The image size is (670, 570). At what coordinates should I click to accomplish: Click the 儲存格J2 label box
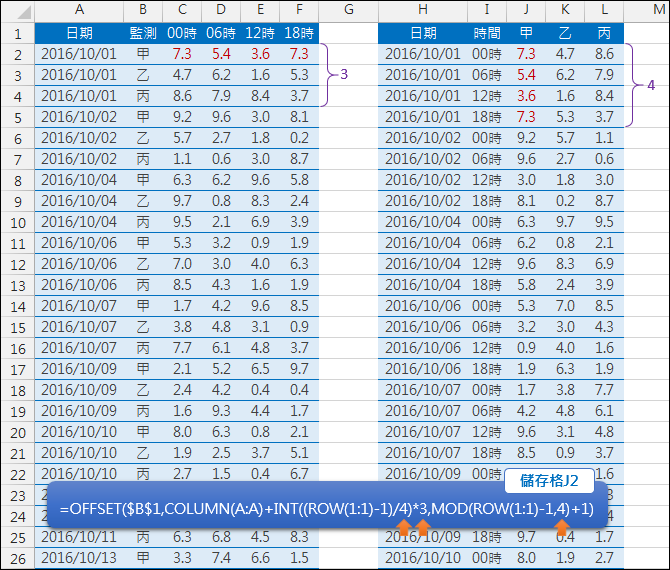click(549, 481)
